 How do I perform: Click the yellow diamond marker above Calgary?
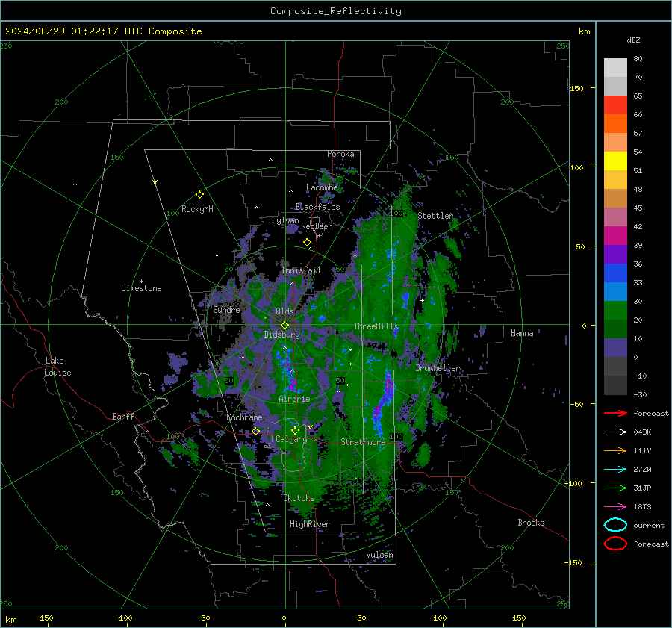tap(295, 430)
